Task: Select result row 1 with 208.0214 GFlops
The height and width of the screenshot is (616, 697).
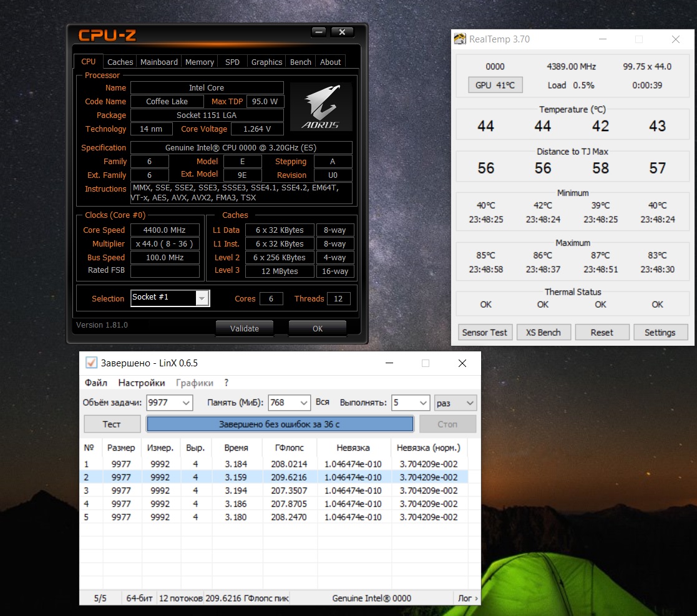Action: point(274,464)
